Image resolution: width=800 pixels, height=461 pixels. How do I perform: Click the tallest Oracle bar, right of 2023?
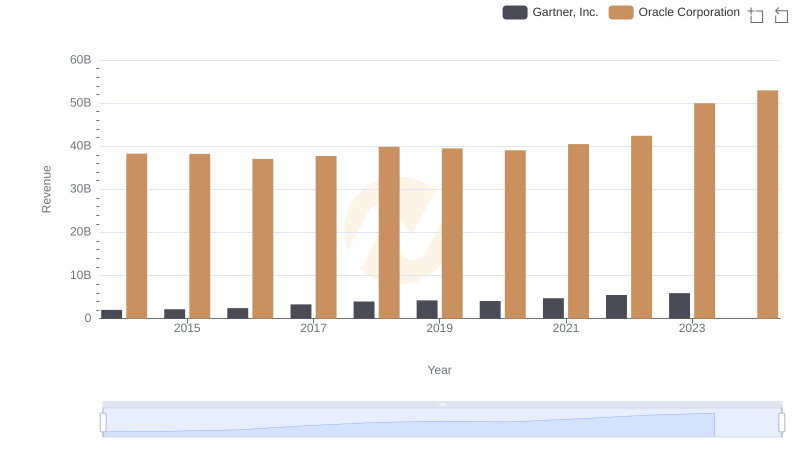767,204
